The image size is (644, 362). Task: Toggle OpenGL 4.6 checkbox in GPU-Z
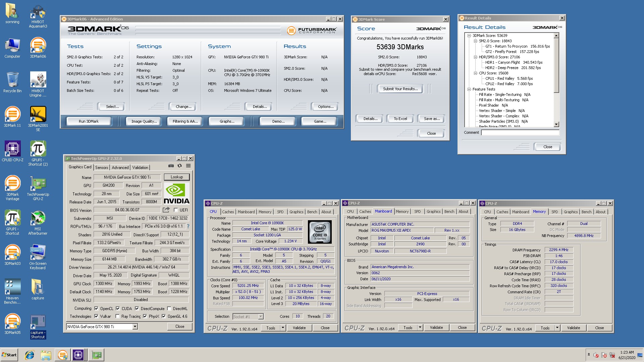(164, 316)
